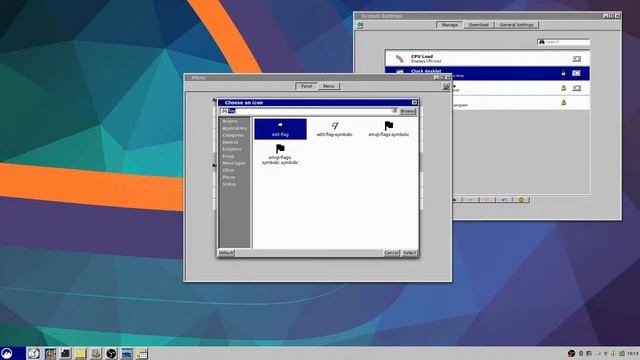Click warning icon on third desklet row
The image size is (640, 360).
coord(563,88)
